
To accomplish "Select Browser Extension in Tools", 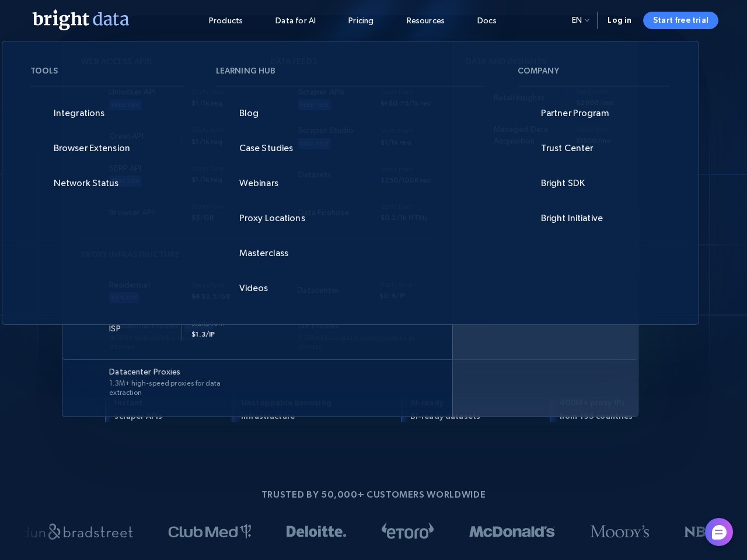I will 92,148.
